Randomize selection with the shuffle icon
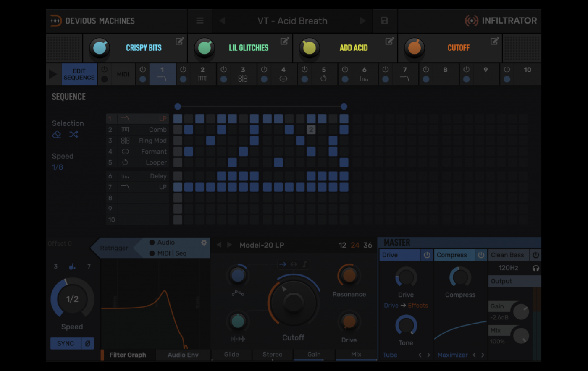This screenshot has height=371, width=588. tap(73, 134)
